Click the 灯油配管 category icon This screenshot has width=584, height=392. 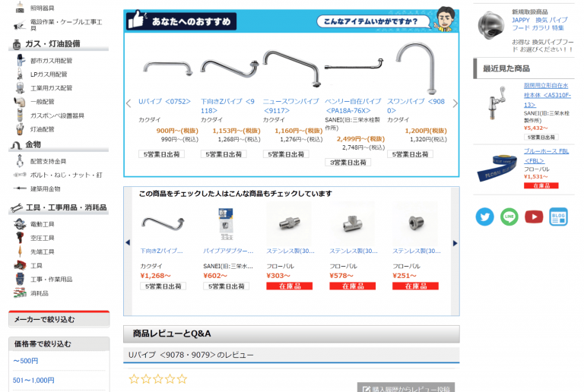pyautogui.click(x=20, y=129)
